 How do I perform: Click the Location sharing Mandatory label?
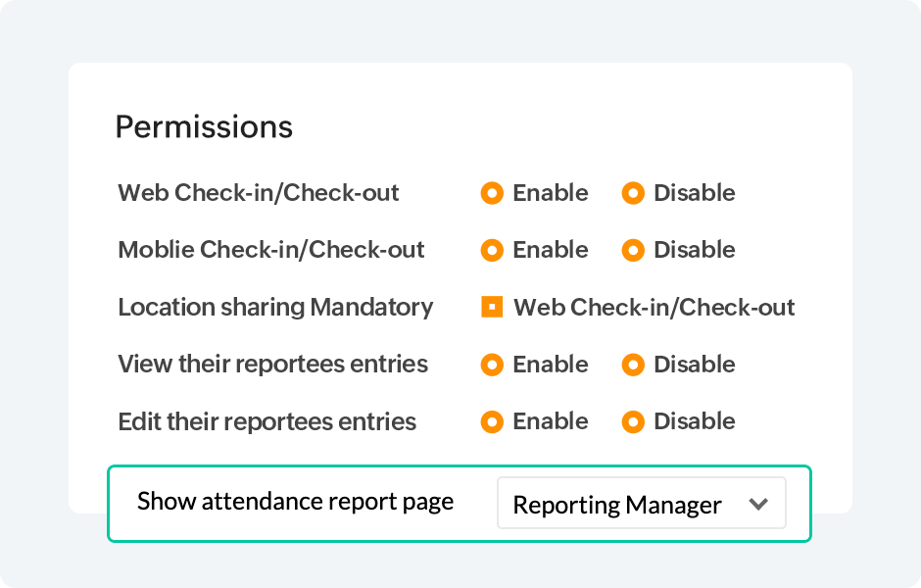[x=275, y=308]
